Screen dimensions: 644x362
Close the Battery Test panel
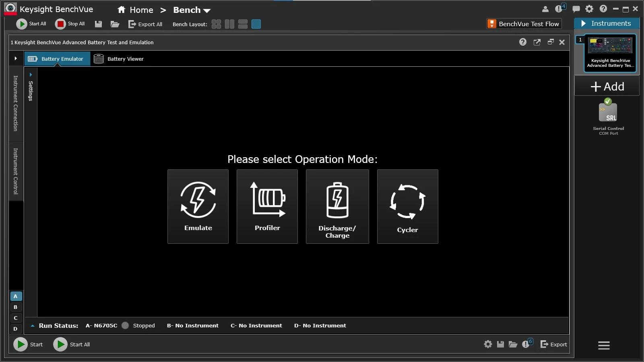tap(562, 42)
